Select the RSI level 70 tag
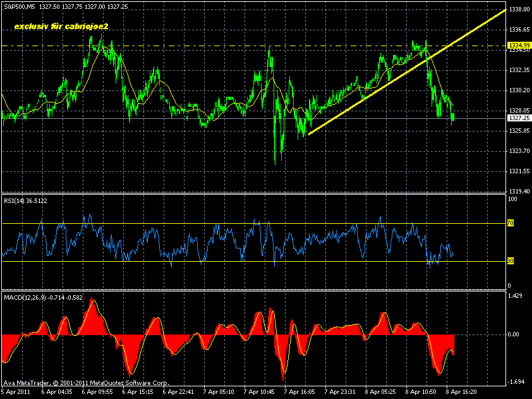Image resolution: width=532 pixels, height=399 pixels. coord(511,223)
